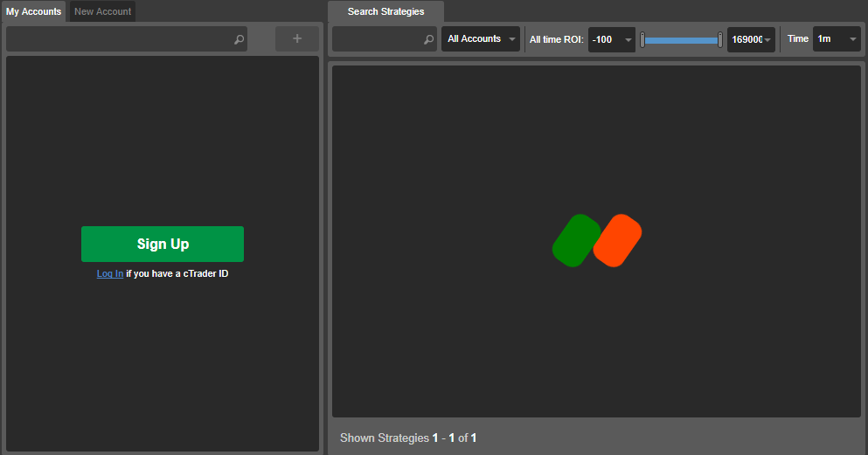Click the plus add account button
This screenshot has height=455, width=868.
[x=297, y=38]
